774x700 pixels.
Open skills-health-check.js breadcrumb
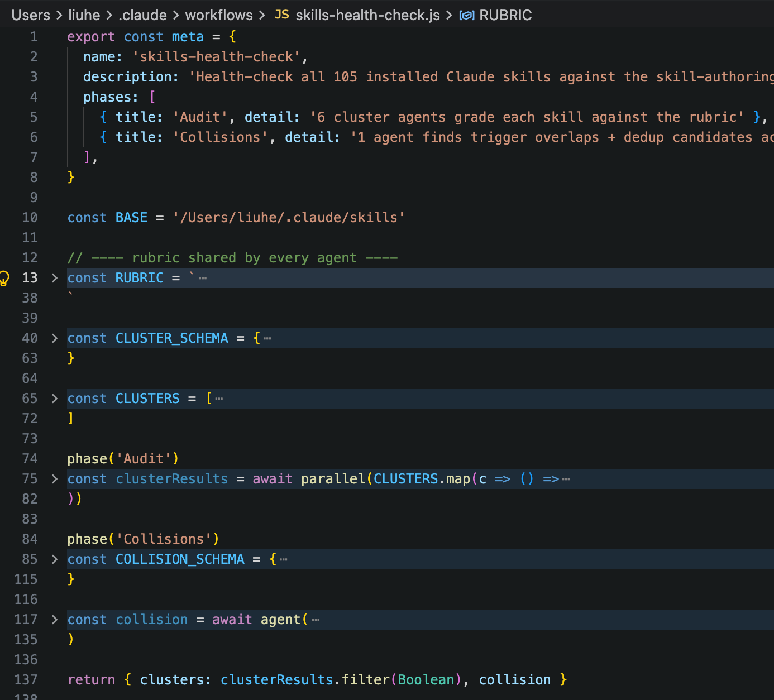(x=367, y=15)
